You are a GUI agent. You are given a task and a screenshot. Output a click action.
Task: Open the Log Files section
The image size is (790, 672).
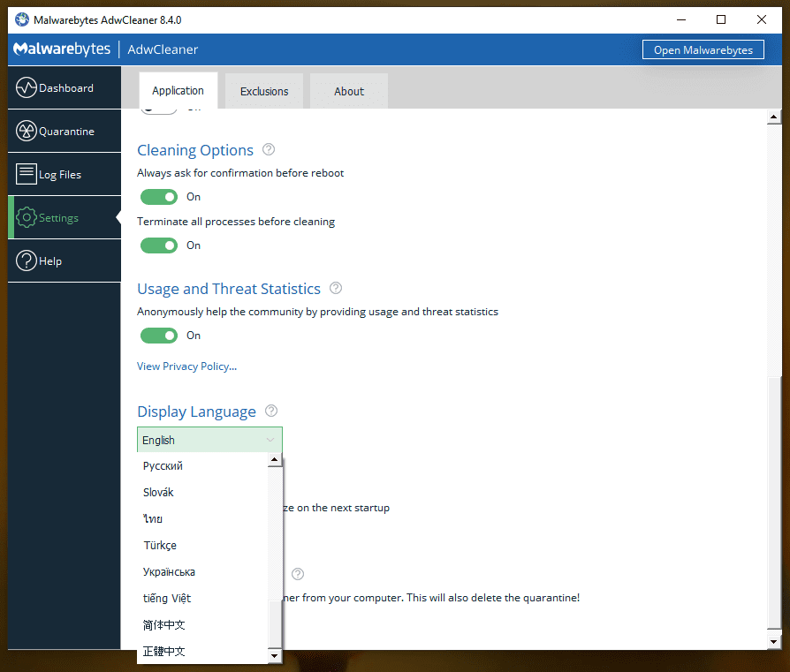[x=65, y=174]
